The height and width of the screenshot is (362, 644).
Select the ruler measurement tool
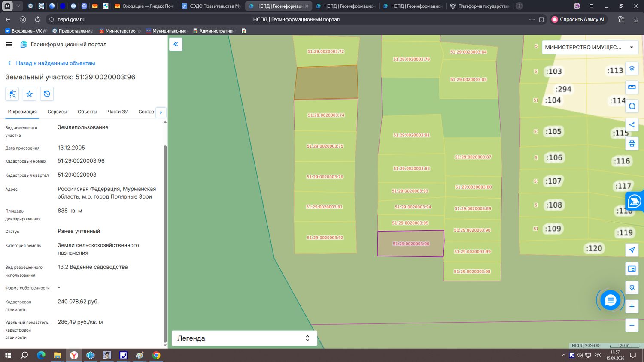632,87
